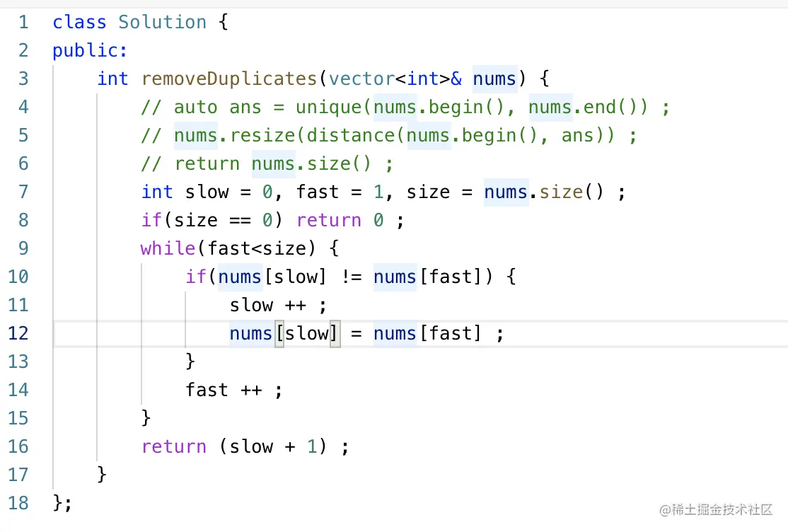The width and height of the screenshot is (788, 532).
Task: Click line number 1 in the gutter
Action: (23, 22)
